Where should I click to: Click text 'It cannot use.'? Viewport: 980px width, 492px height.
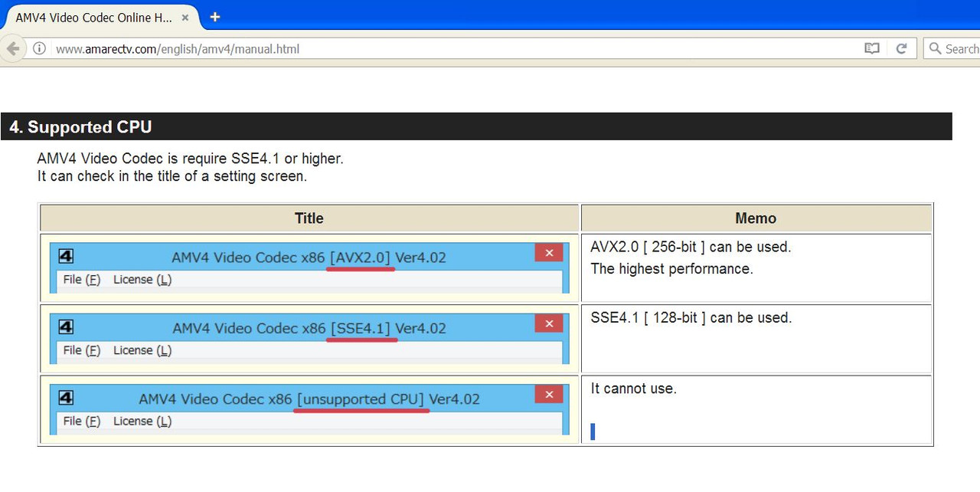tap(634, 389)
